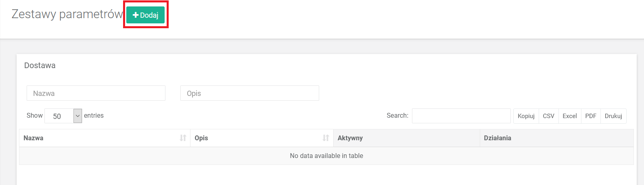Export the table to Excel

click(569, 116)
